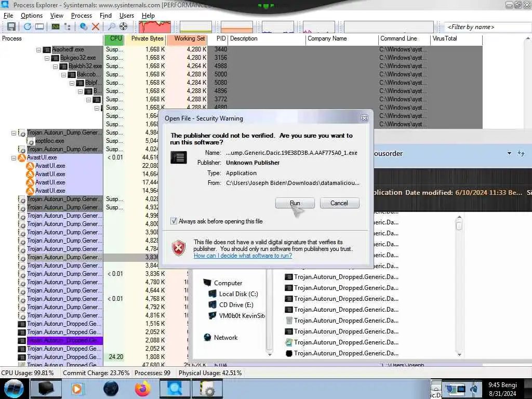Select Local Disk (C:) in Explorer
Image resolution: width=532 pixels, height=399 pixels.
(238, 294)
